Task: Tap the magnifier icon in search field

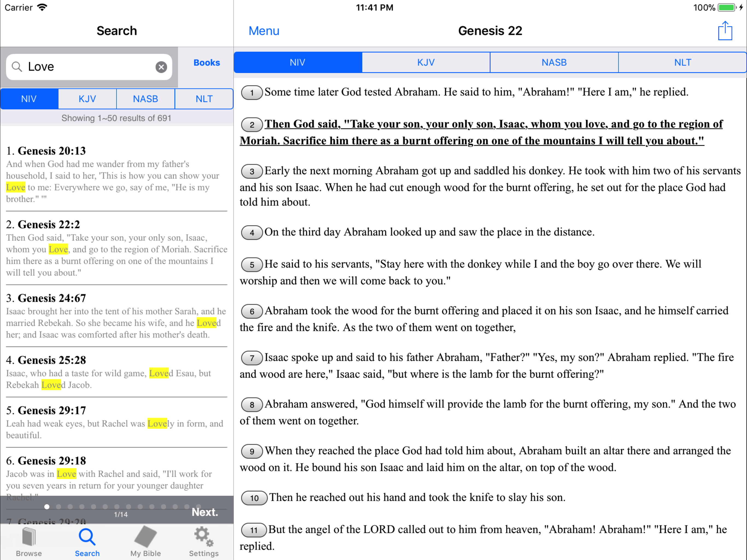Action: (17, 67)
